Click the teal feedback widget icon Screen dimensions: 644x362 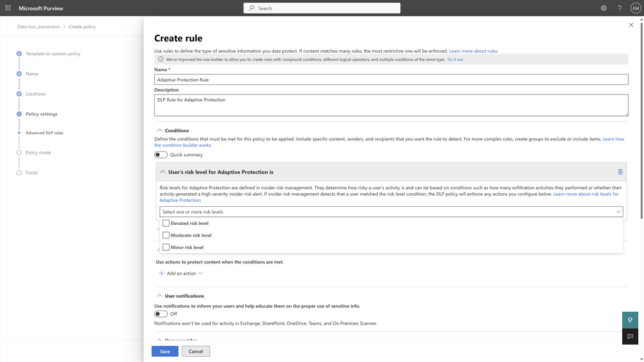(x=630, y=319)
